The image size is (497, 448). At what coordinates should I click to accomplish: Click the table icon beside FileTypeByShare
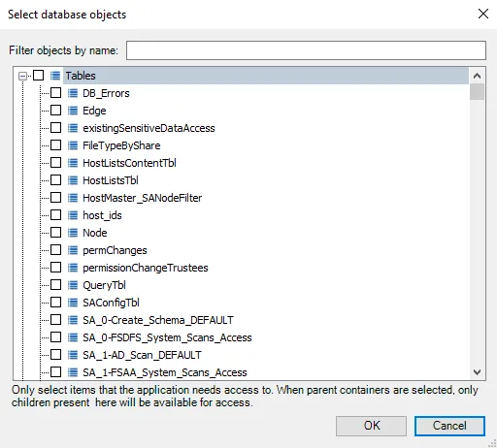(x=73, y=145)
